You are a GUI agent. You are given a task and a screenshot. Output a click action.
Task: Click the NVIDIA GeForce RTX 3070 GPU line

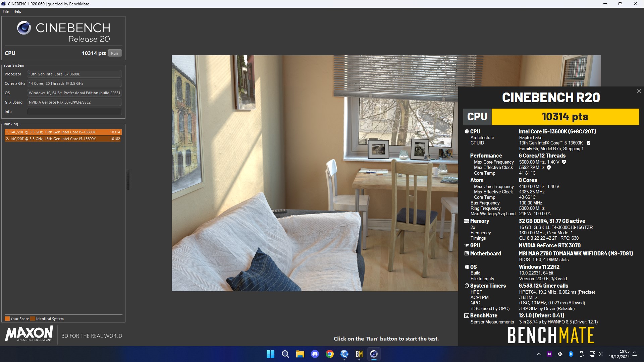coord(549,246)
